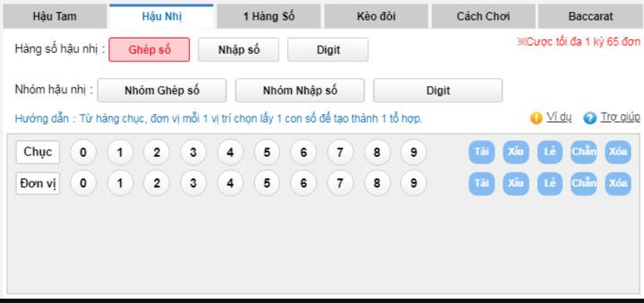Toggle number 3 in Đơn vị row
This screenshot has width=644, height=303.
point(193,183)
